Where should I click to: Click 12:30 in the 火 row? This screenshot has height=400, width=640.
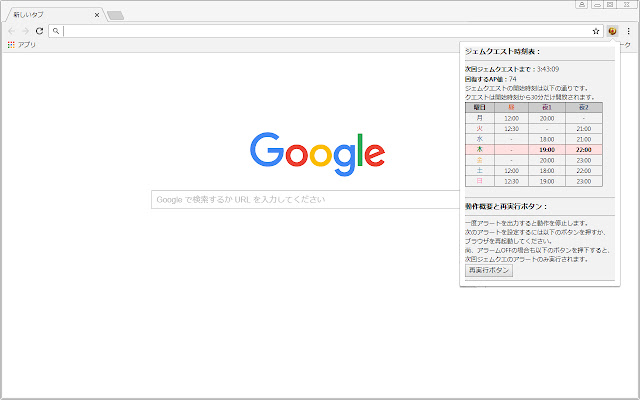point(511,129)
